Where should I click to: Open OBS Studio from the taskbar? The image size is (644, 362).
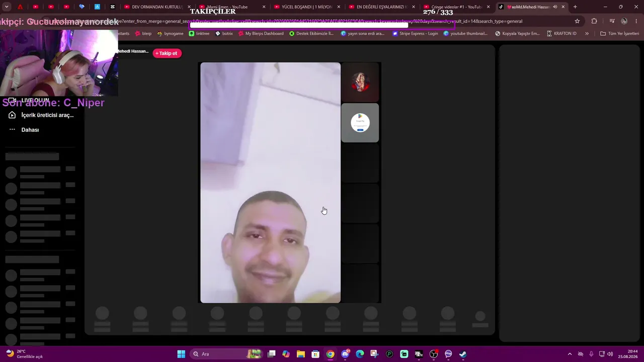tap(434, 354)
